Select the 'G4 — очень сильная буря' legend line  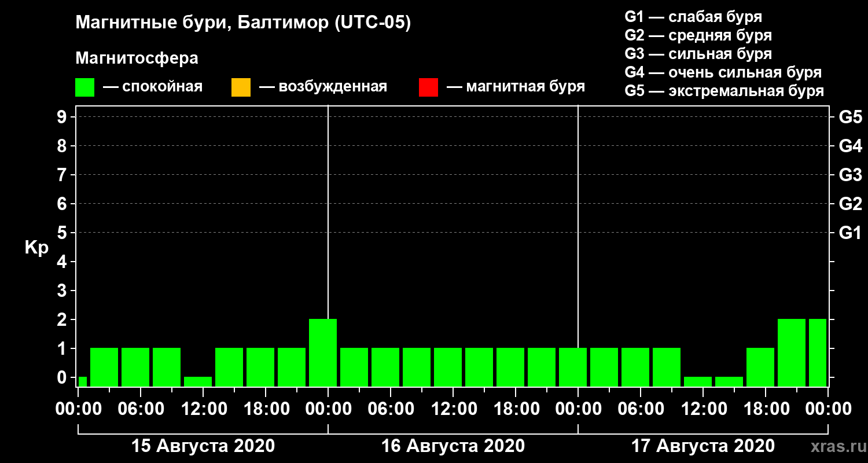(x=723, y=72)
